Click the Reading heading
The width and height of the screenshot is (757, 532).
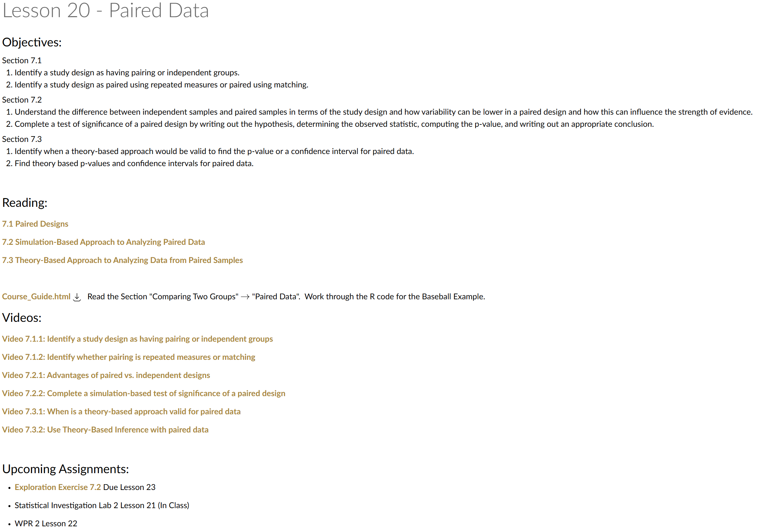[x=25, y=203]
